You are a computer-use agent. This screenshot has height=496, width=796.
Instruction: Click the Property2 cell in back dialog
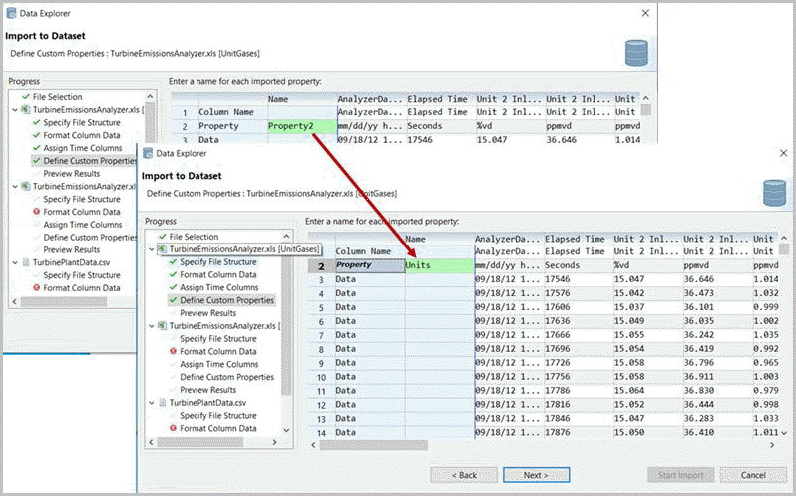click(x=300, y=127)
